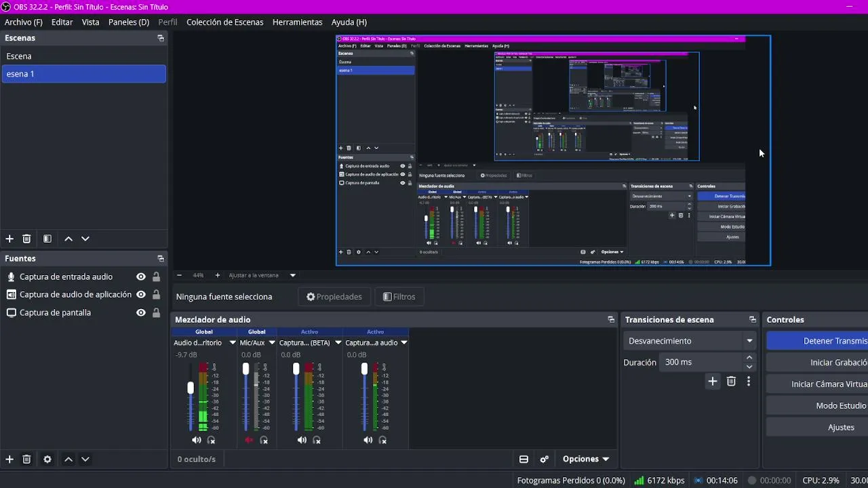Enable Modo Estudio
Image resolution: width=868 pixels, height=488 pixels.
click(x=817, y=406)
